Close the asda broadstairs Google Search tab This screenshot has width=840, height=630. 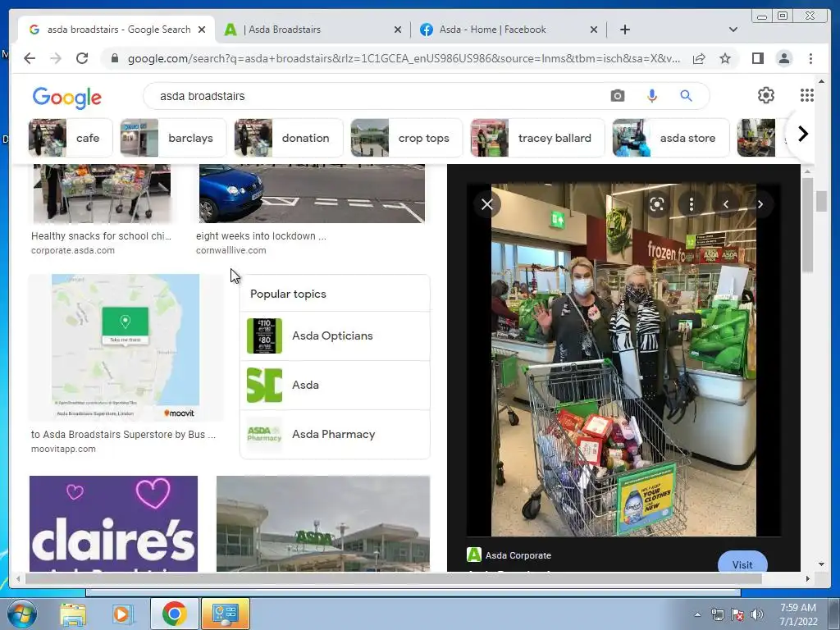[202, 30]
